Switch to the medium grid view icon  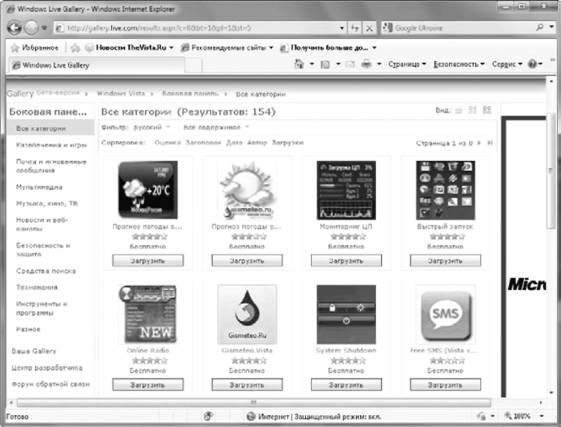tap(472, 110)
